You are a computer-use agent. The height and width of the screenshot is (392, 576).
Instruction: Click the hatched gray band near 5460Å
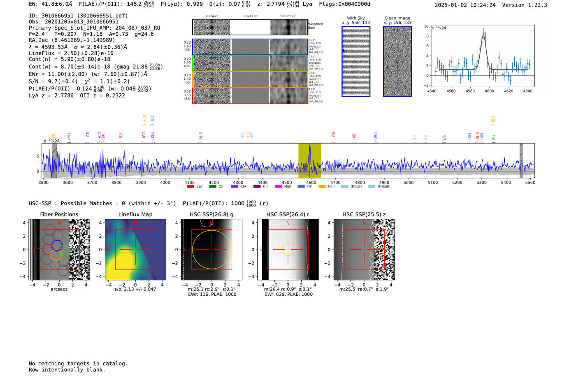click(521, 160)
